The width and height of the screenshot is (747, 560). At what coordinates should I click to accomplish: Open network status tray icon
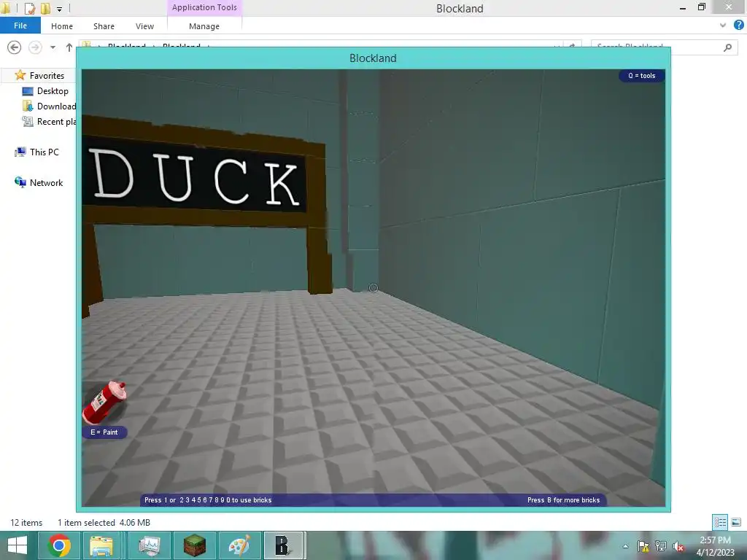pyautogui.click(x=661, y=546)
